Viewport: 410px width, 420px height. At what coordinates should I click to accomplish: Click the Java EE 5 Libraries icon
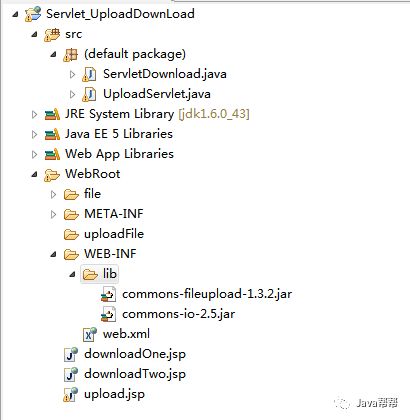coord(52,135)
